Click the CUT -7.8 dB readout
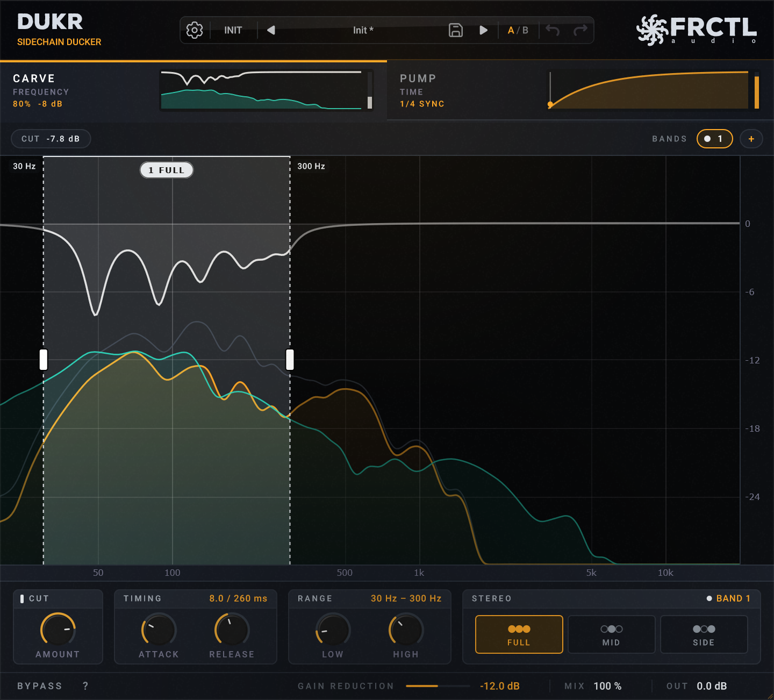Viewport: 774px width, 700px height. click(x=51, y=139)
